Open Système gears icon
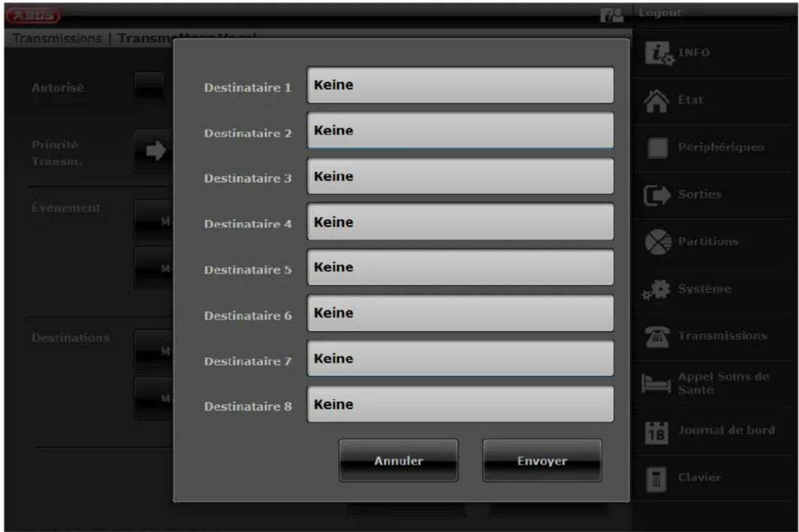Viewport: 799px width, 532px height. pos(657,289)
